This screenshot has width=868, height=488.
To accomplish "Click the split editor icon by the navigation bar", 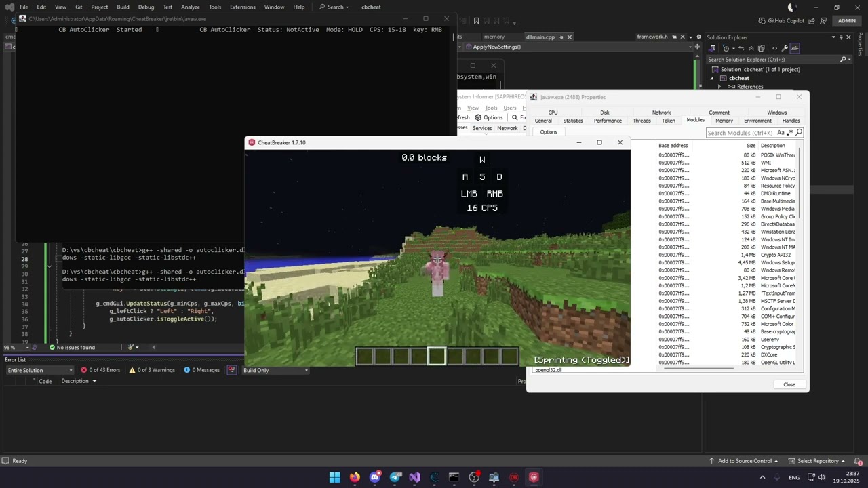I will click(x=697, y=47).
